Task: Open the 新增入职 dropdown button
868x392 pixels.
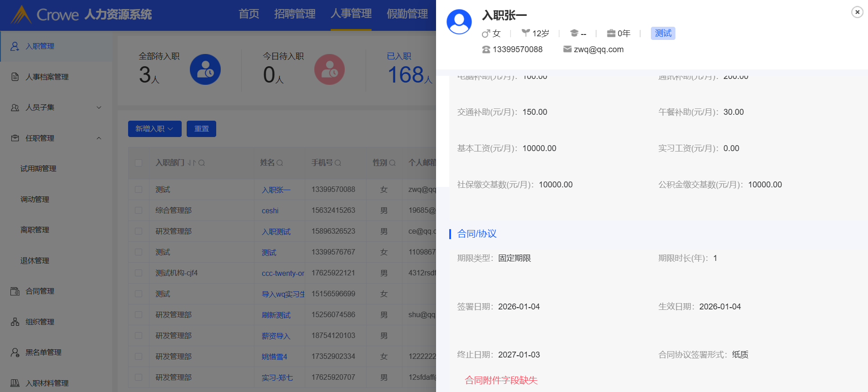Action: [154, 129]
